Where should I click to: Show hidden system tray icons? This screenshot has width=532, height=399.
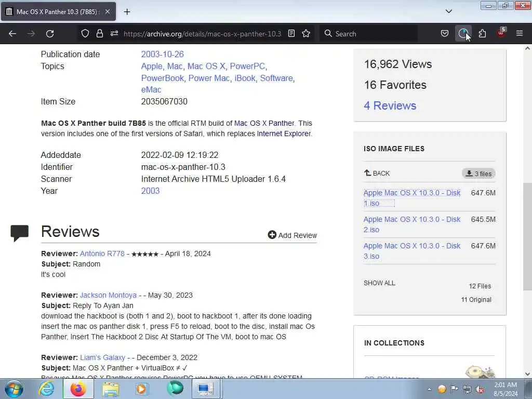click(429, 389)
